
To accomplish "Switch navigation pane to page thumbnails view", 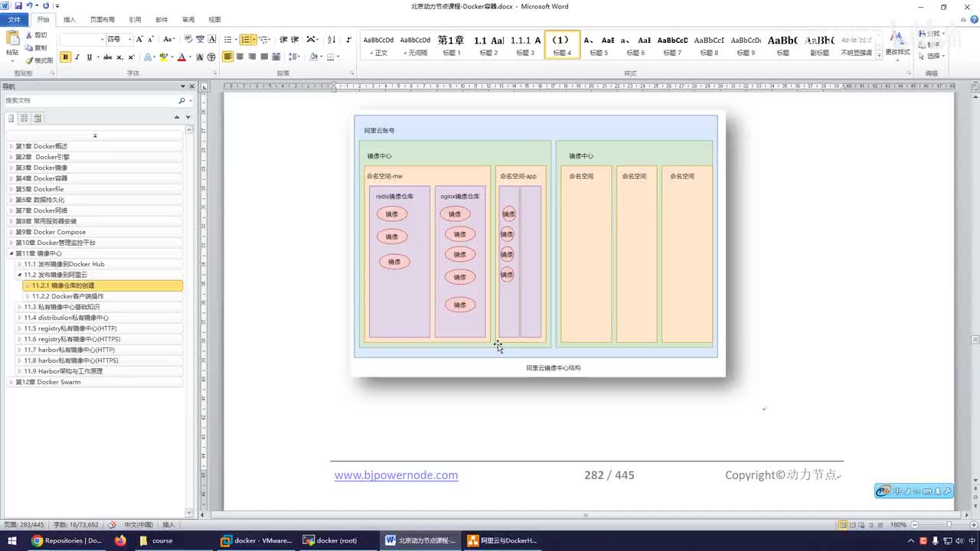I will [x=24, y=118].
